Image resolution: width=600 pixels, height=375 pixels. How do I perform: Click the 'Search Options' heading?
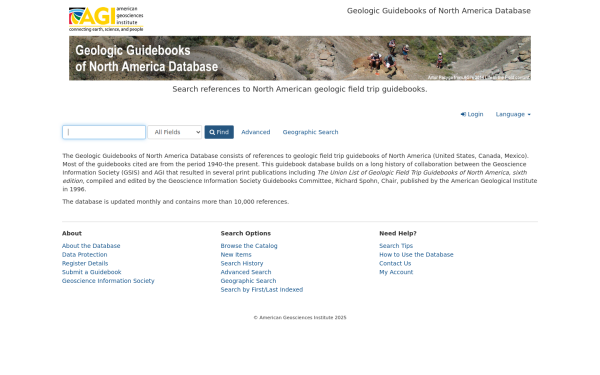coord(246,233)
